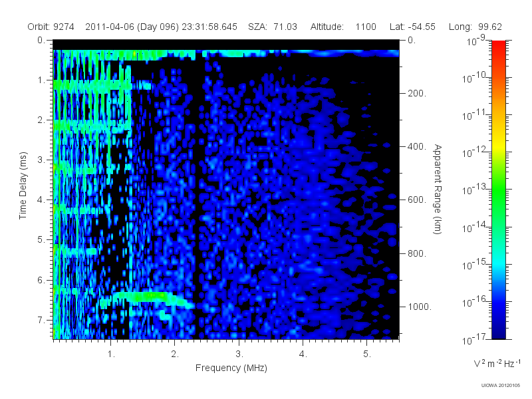
Task: Click the '1.' tick on frequency axis
Action: click(111, 354)
